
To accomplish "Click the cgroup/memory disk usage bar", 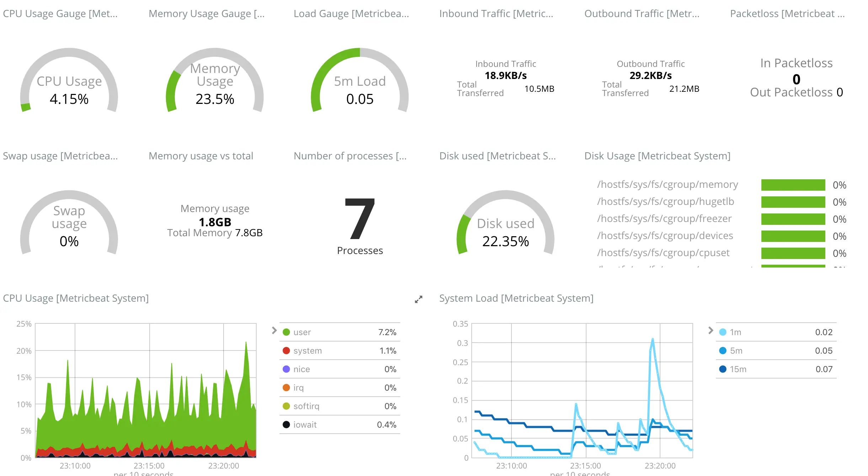I will [793, 185].
